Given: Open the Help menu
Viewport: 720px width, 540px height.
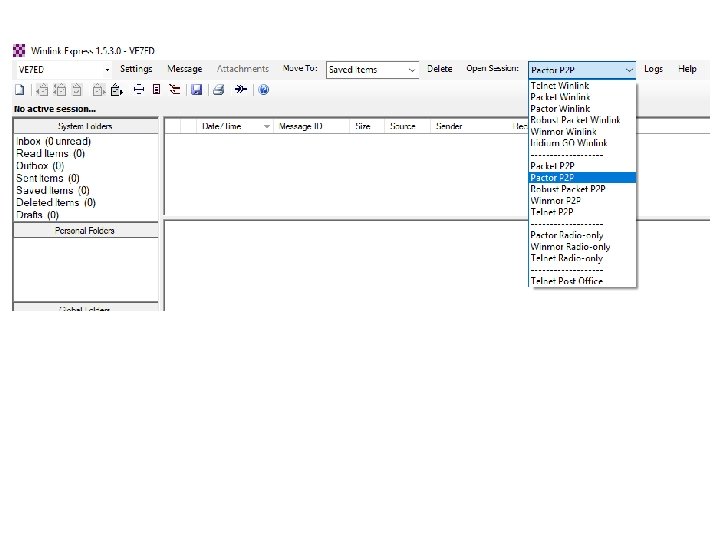Looking at the screenshot, I should (x=687, y=69).
